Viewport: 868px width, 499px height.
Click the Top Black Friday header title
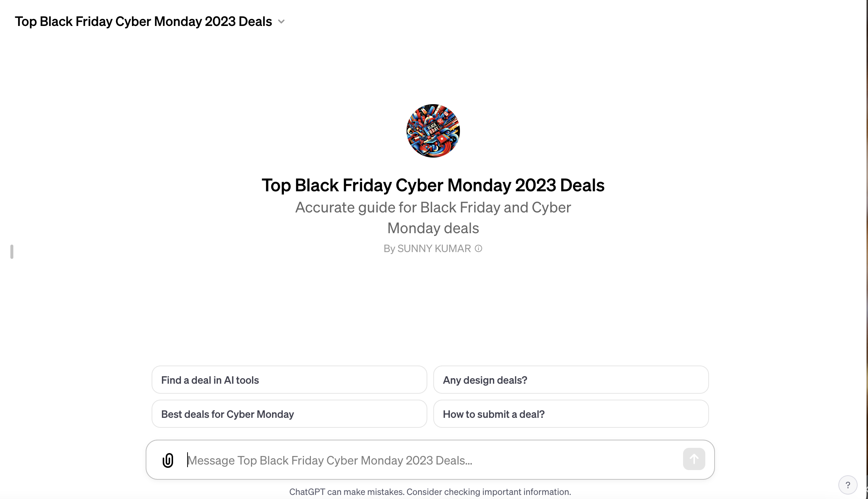pos(433,185)
